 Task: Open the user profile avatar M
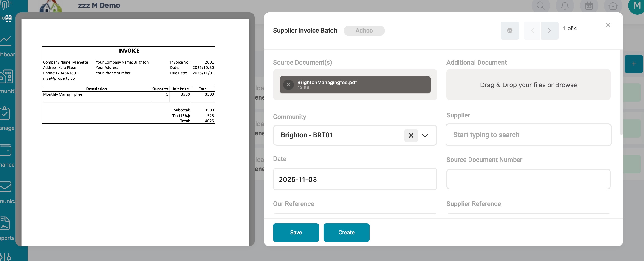pyautogui.click(x=636, y=6)
